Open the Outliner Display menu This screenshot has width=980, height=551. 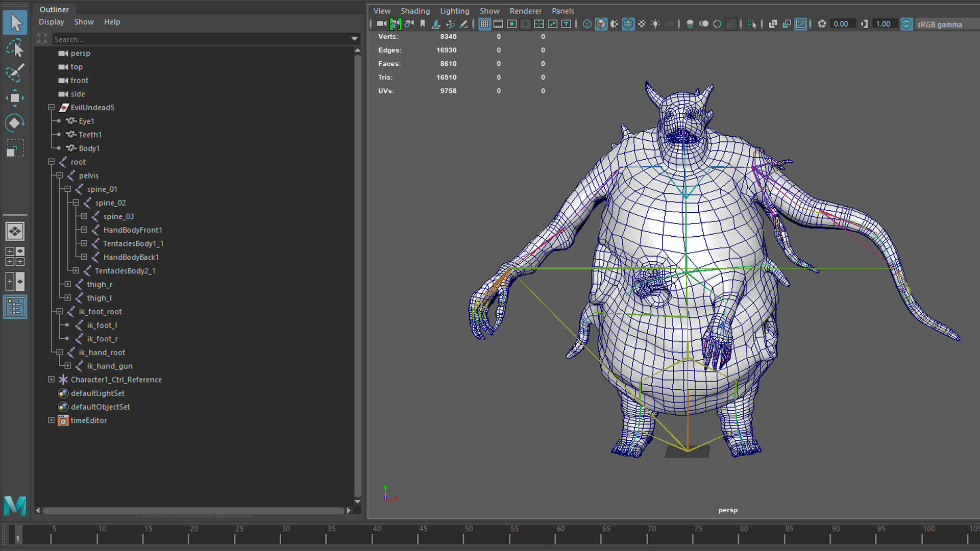tap(52, 22)
